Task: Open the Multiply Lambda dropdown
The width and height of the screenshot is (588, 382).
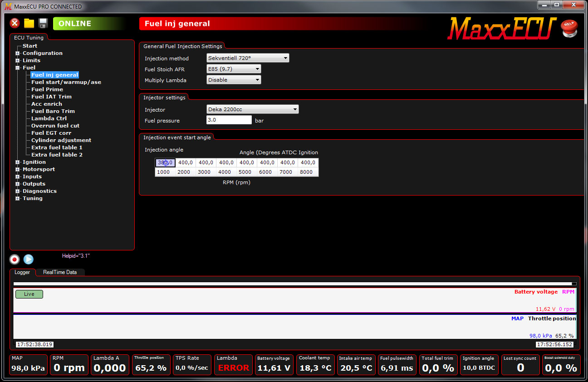Action: (234, 80)
